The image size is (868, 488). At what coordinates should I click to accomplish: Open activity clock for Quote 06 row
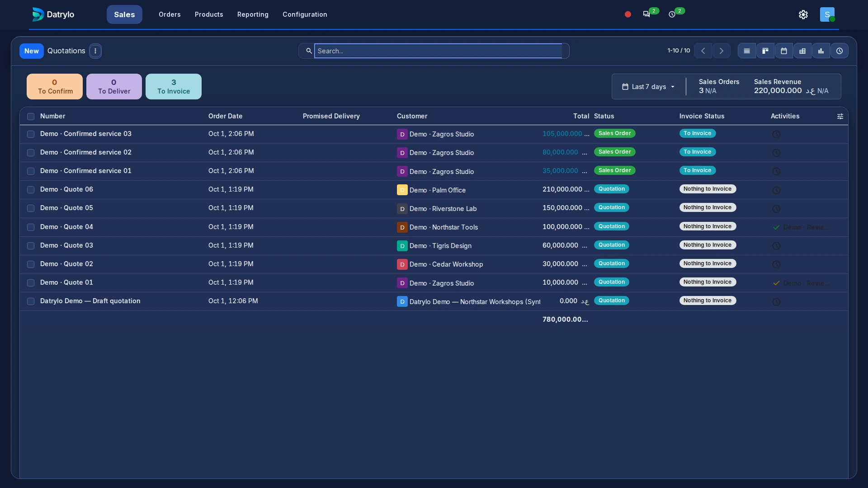pos(776,190)
